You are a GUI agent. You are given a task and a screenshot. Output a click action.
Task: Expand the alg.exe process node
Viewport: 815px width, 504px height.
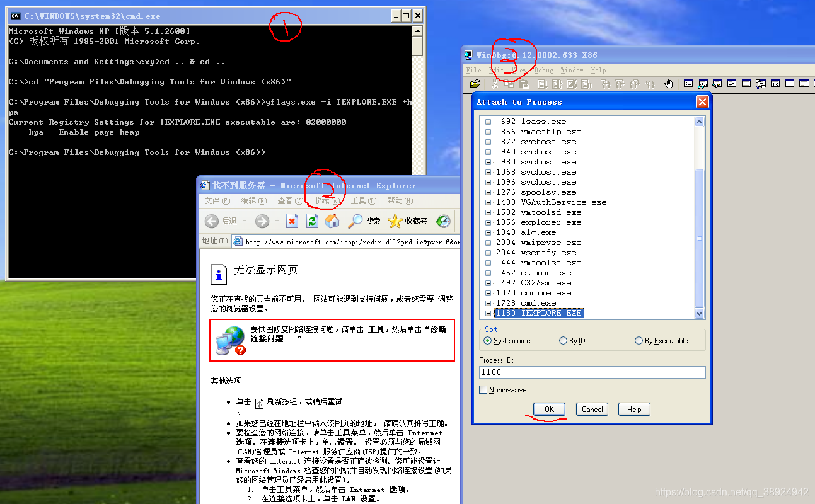(x=488, y=232)
